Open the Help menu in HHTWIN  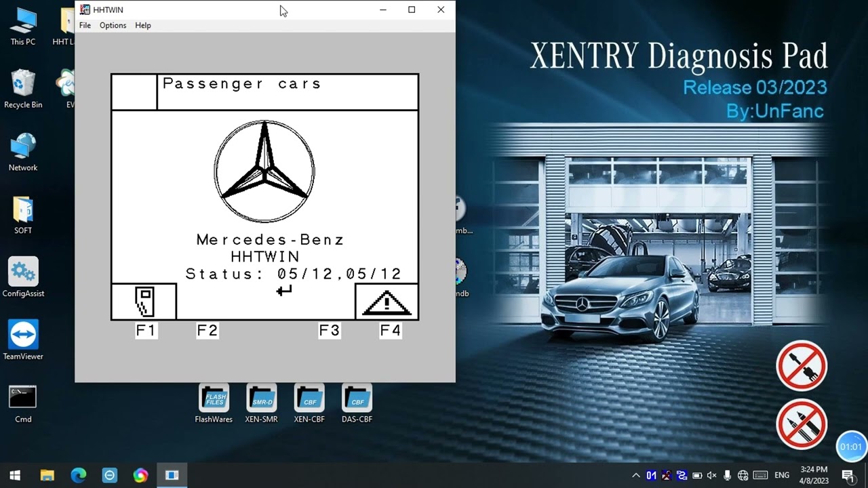click(x=143, y=25)
